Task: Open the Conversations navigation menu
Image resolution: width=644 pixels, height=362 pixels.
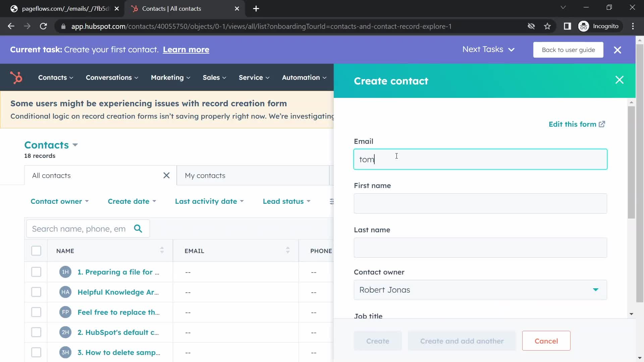Action: (x=112, y=77)
